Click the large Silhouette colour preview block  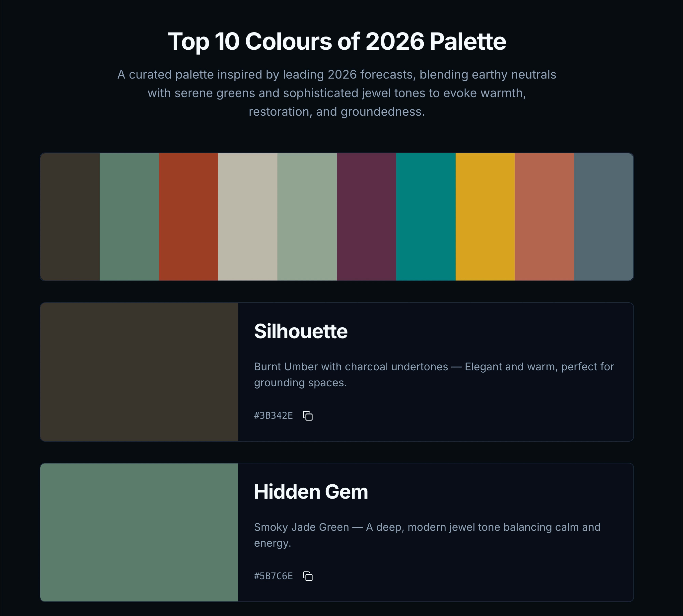(139, 372)
